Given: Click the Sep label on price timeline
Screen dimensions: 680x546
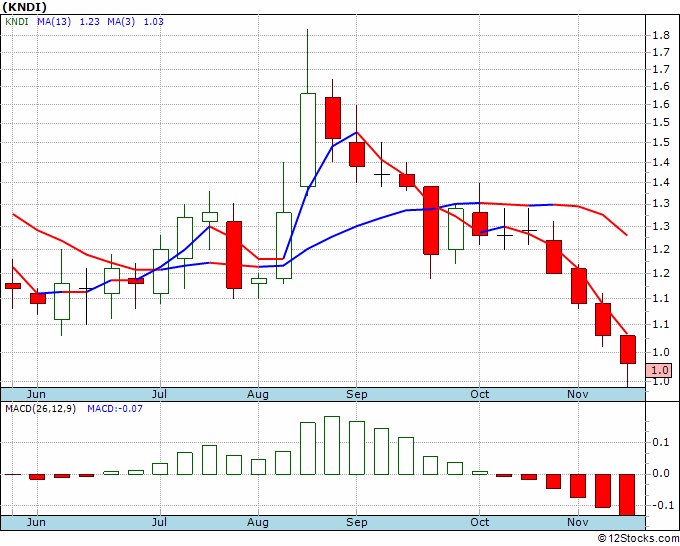Looking at the screenshot, I should pos(356,394).
